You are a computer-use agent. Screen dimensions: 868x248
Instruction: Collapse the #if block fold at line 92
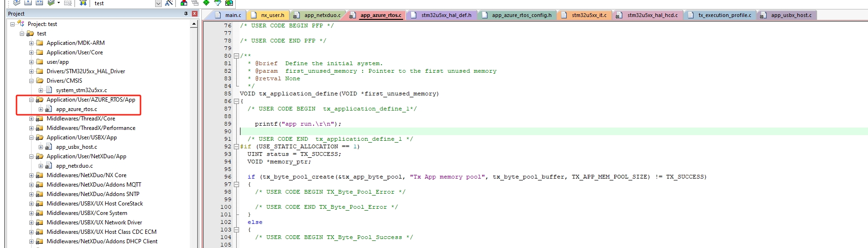point(236,146)
